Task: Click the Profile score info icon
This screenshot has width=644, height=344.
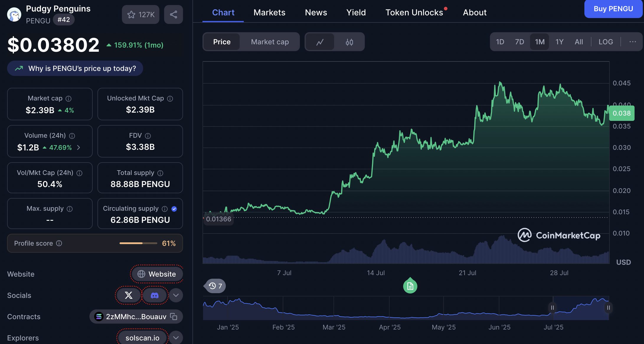Action: (x=59, y=243)
